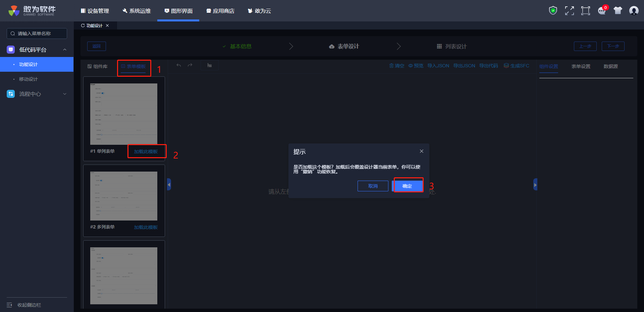Open the 应用商店 top menu
This screenshot has width=644, height=312.
tap(220, 11)
